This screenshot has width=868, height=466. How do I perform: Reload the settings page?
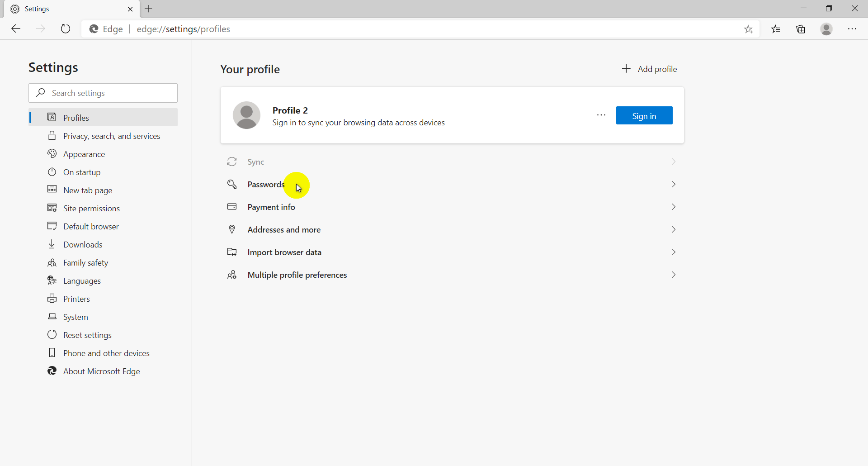[x=66, y=29]
